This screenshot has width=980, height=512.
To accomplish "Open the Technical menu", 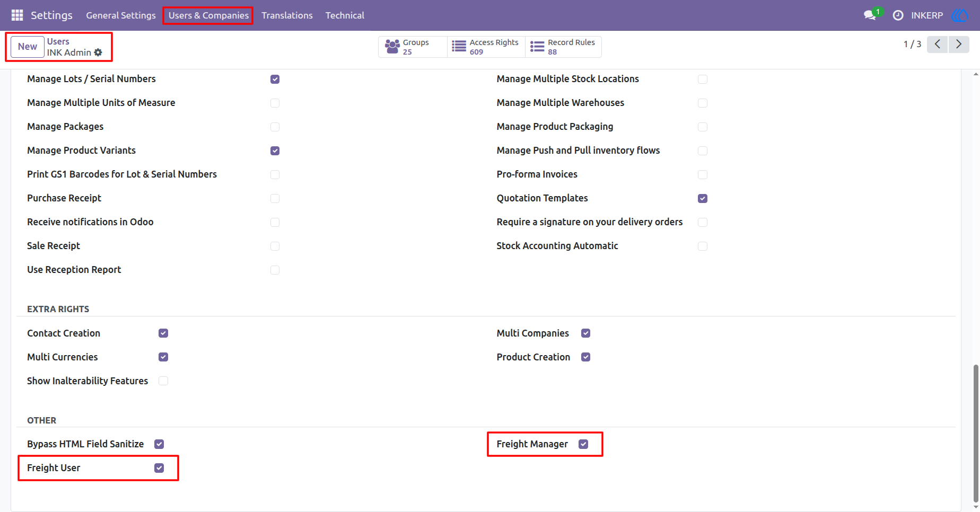I will [345, 15].
